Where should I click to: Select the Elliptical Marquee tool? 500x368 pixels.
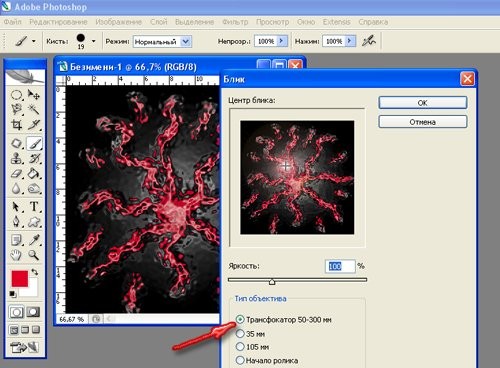click(17, 95)
